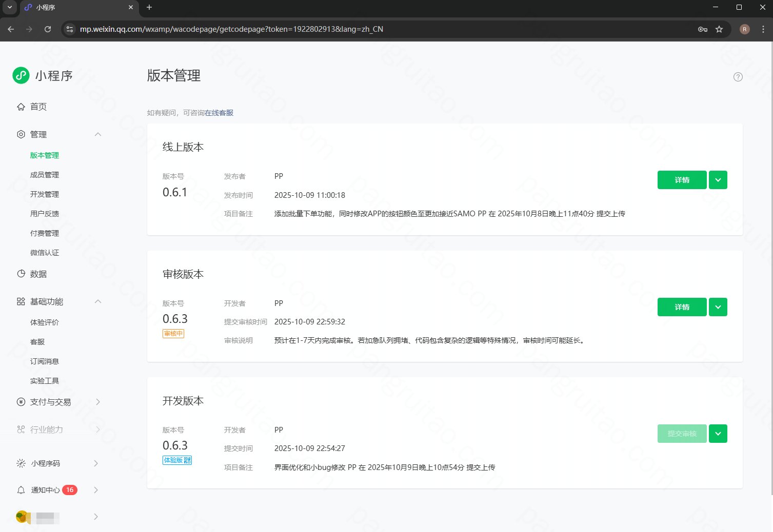773x532 pixels.
Task: Click the 在线客服 link
Action: pyautogui.click(x=219, y=113)
